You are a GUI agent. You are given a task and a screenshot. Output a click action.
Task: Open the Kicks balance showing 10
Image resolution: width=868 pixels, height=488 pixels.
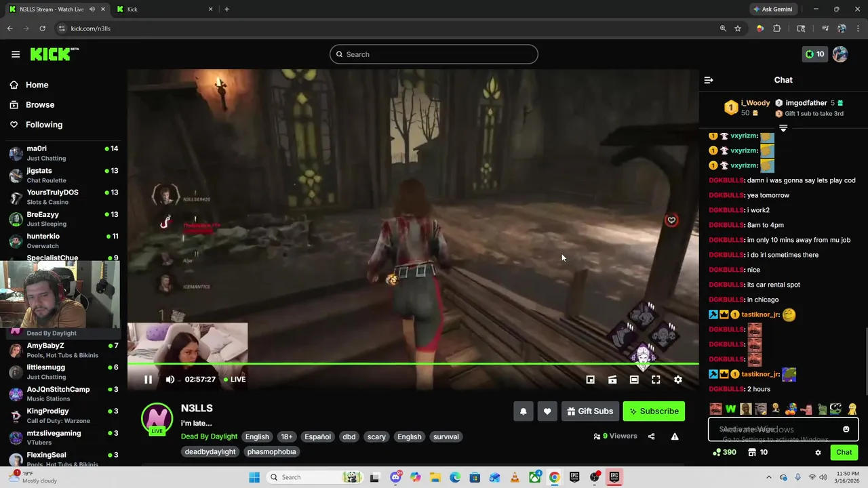point(814,54)
